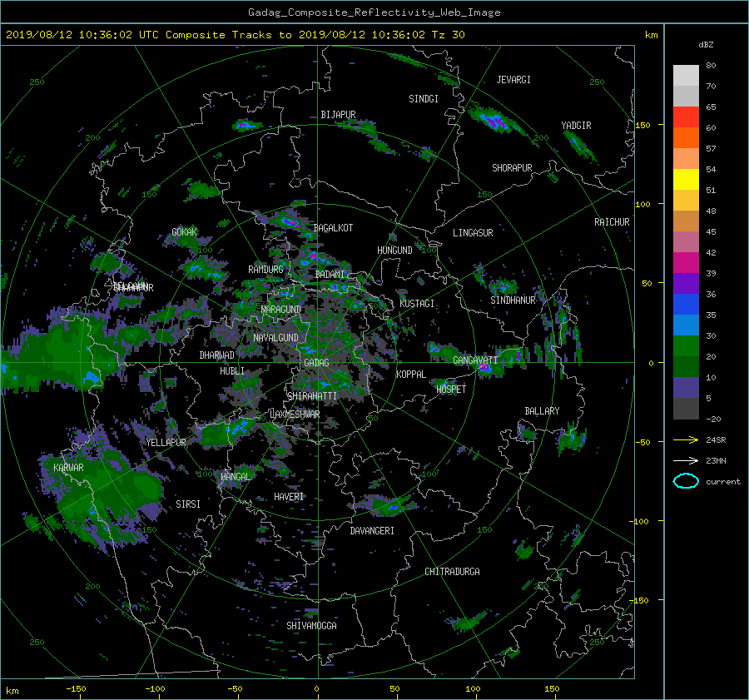The width and height of the screenshot is (749, 700).
Task: Click the NAVALGUND city label
Action: (275, 337)
